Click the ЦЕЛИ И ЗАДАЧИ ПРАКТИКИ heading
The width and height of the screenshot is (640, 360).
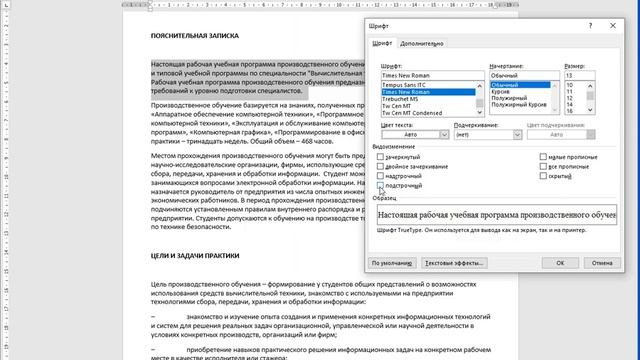point(195,256)
